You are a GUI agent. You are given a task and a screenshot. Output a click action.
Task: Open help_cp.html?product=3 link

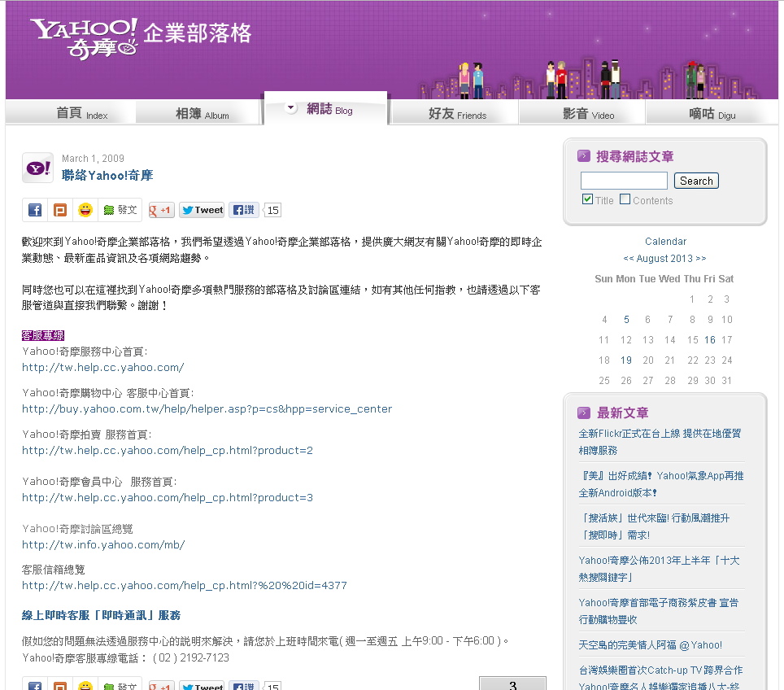168,497
